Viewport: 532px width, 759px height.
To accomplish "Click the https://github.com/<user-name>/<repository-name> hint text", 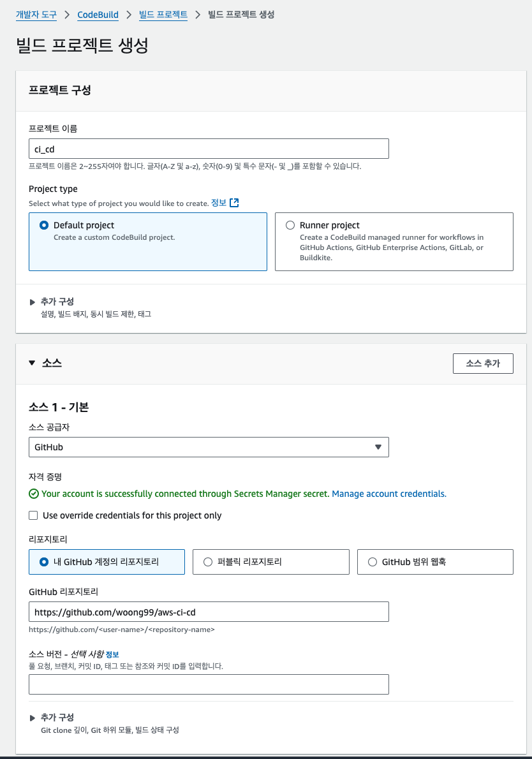I will tap(121, 630).
